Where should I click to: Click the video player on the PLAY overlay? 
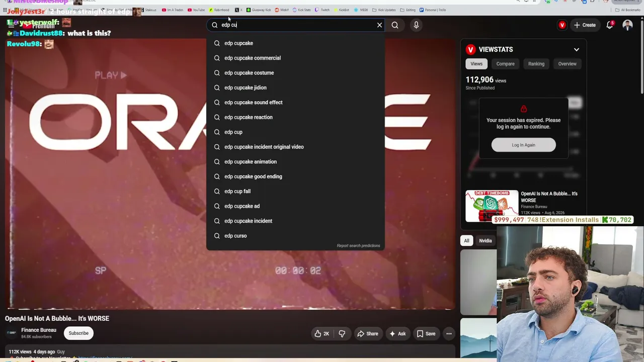[111, 75]
